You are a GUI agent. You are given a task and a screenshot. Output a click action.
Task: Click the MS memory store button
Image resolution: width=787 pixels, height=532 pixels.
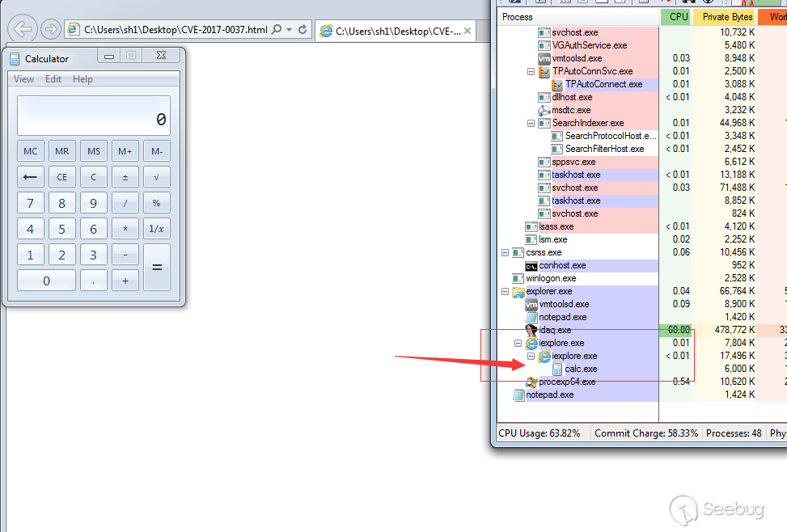[x=94, y=150]
